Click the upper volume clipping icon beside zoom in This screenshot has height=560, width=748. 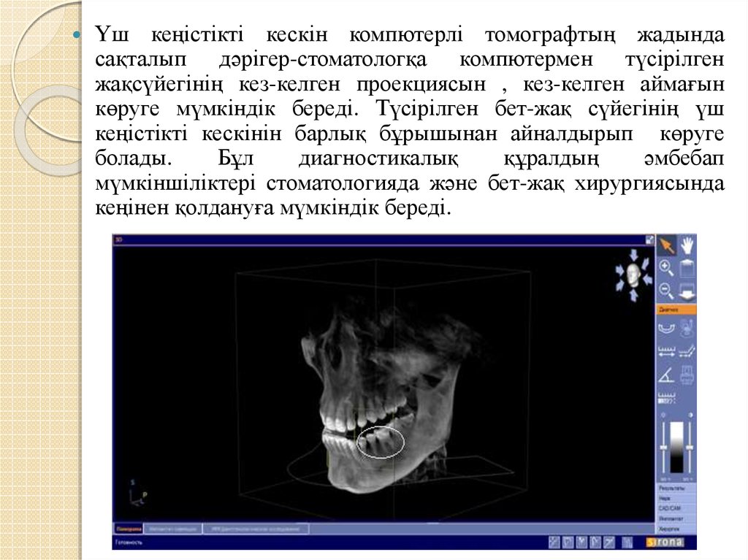(x=687, y=268)
